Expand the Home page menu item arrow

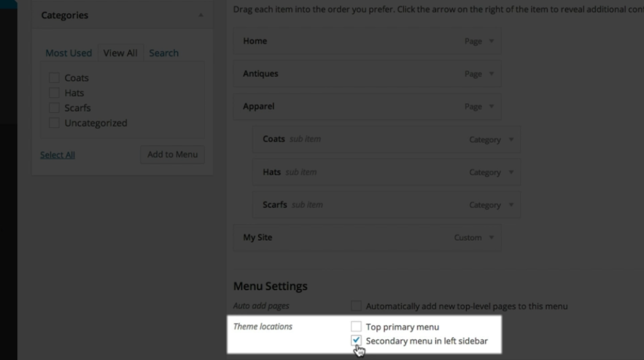pos(492,41)
